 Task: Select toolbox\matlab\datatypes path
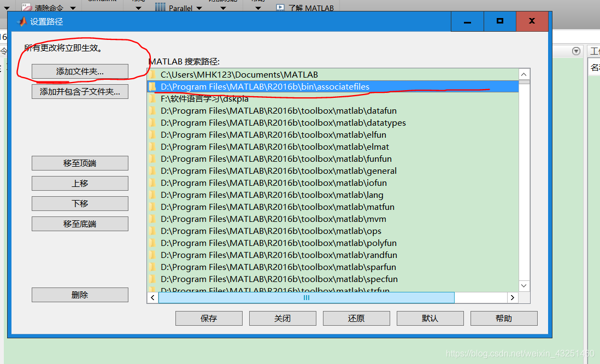[x=333, y=123]
